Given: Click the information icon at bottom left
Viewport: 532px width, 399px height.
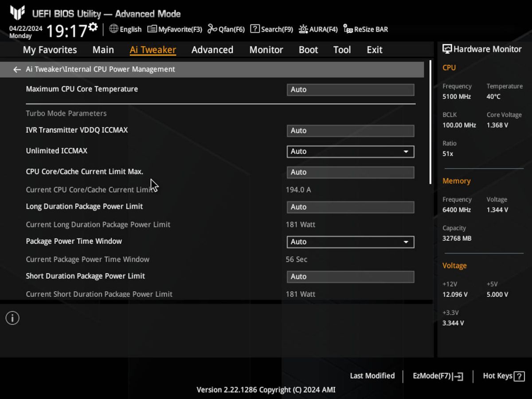Looking at the screenshot, I should point(12,318).
